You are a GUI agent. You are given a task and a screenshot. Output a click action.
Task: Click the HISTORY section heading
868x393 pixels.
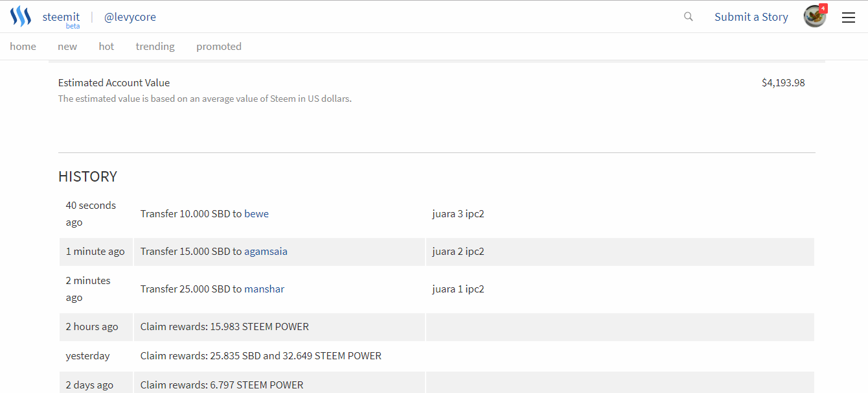[87, 176]
